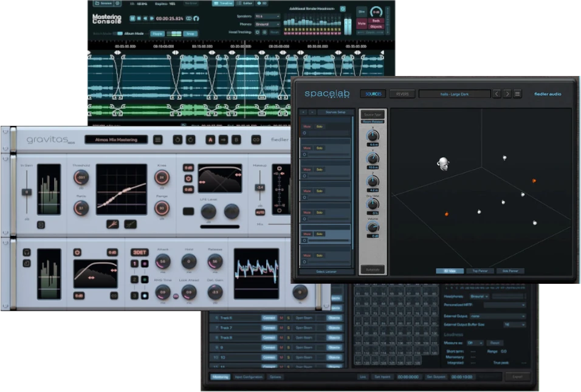
Task: Click the head tracking reset icon
Action: (258, 33)
